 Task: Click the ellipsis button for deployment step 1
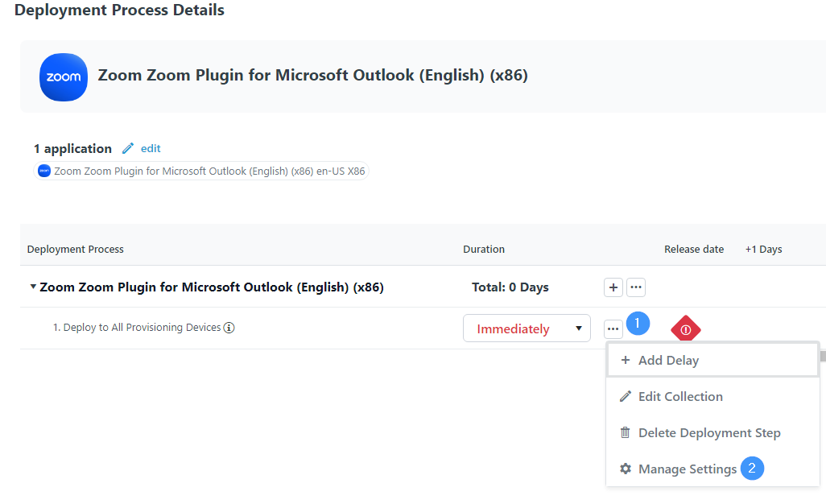(613, 328)
